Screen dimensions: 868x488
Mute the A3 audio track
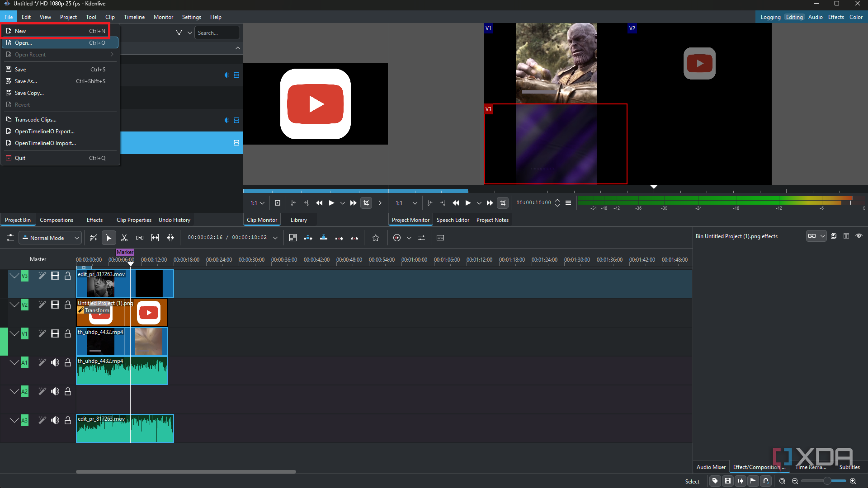[x=55, y=421]
